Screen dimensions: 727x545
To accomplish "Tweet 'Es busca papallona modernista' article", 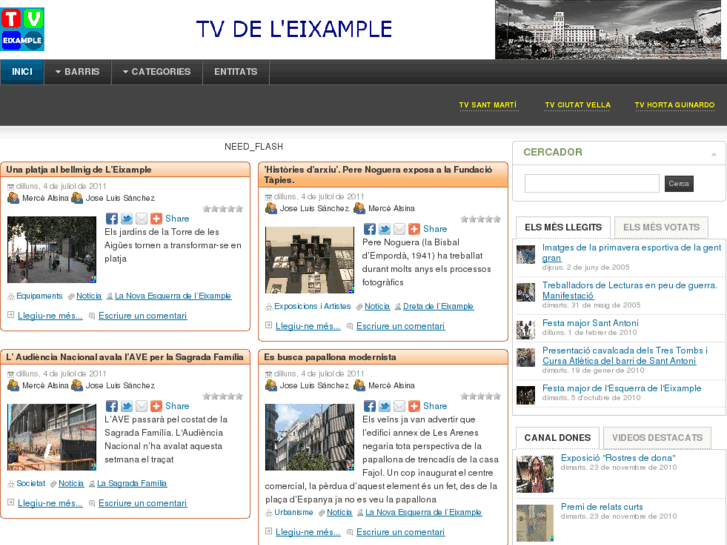I will (384, 406).
